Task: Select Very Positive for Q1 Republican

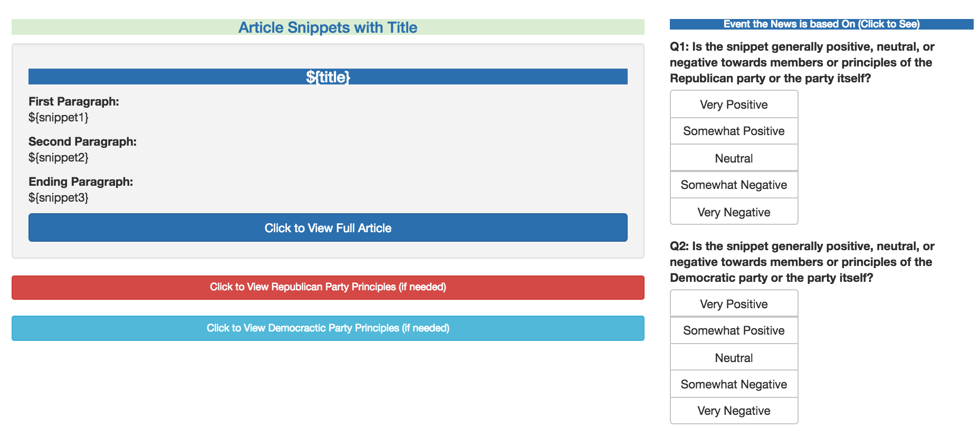Action: (x=734, y=104)
